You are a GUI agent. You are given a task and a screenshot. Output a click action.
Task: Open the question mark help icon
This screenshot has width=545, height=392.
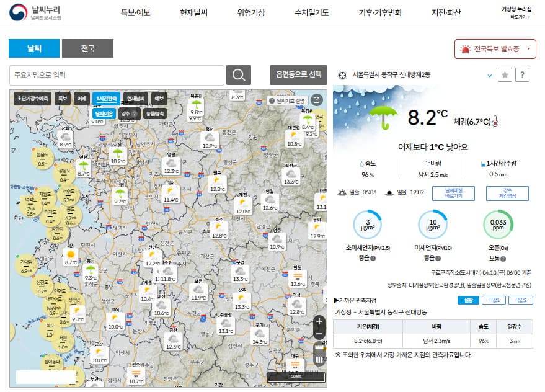(521, 74)
